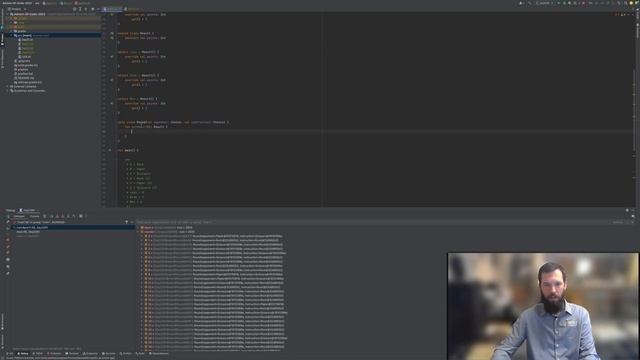Click the editor vertical scrollbar
The image size is (640, 360).
pyautogui.click(x=634, y=109)
